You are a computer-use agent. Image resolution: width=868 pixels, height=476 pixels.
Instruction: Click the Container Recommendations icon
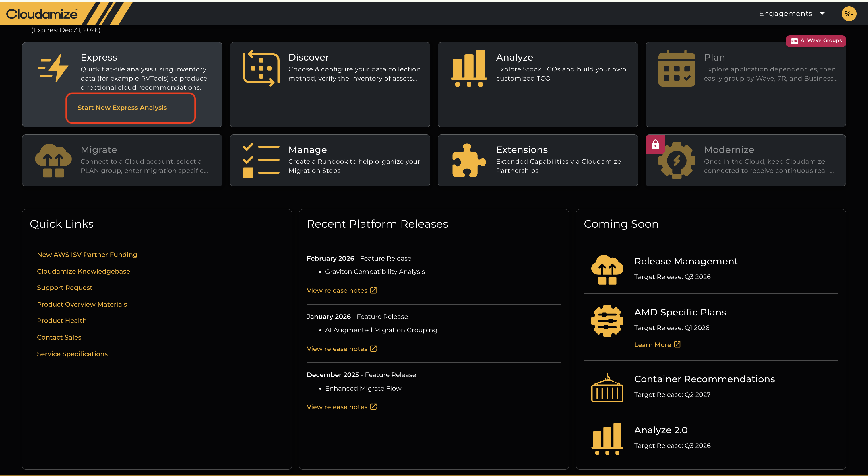tap(607, 388)
